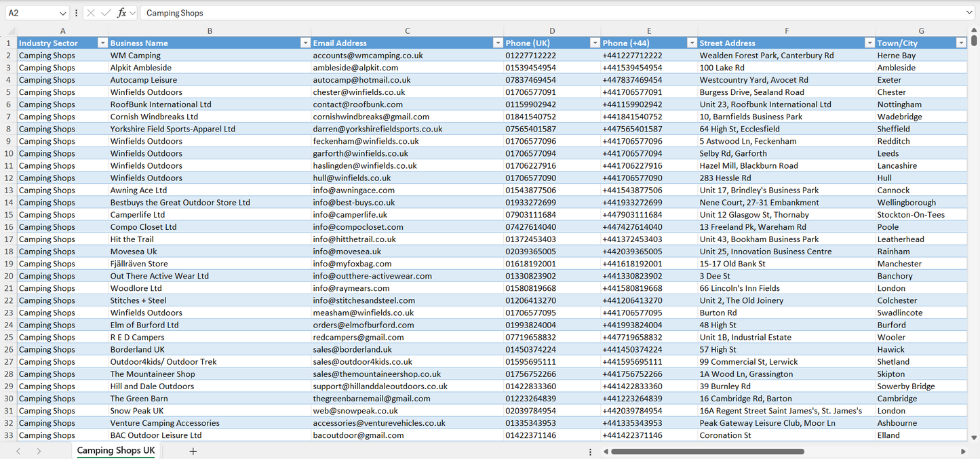Click the previous sheet navigation arrow
Image resolution: width=980 pixels, height=459 pixels.
coord(18,451)
